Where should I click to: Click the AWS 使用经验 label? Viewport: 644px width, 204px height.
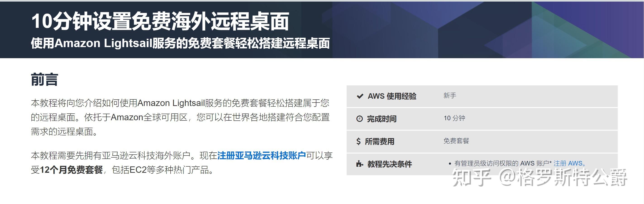tap(392, 96)
